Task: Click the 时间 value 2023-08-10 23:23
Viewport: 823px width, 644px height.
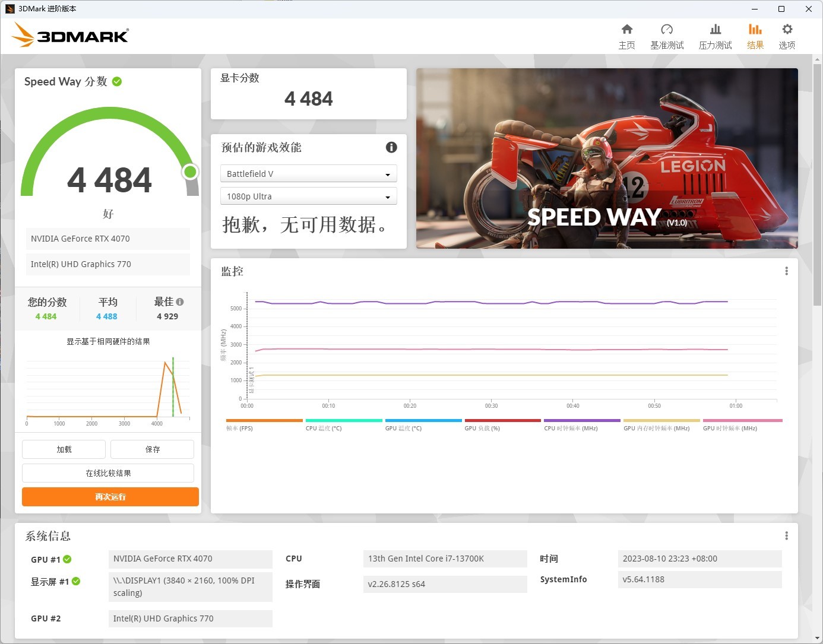Action: tap(699, 559)
